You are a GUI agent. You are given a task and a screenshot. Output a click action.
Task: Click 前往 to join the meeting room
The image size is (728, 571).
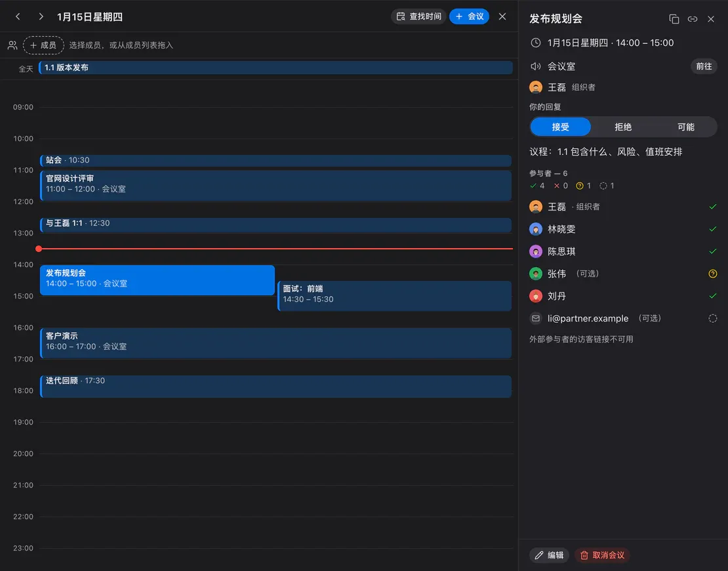pos(704,66)
